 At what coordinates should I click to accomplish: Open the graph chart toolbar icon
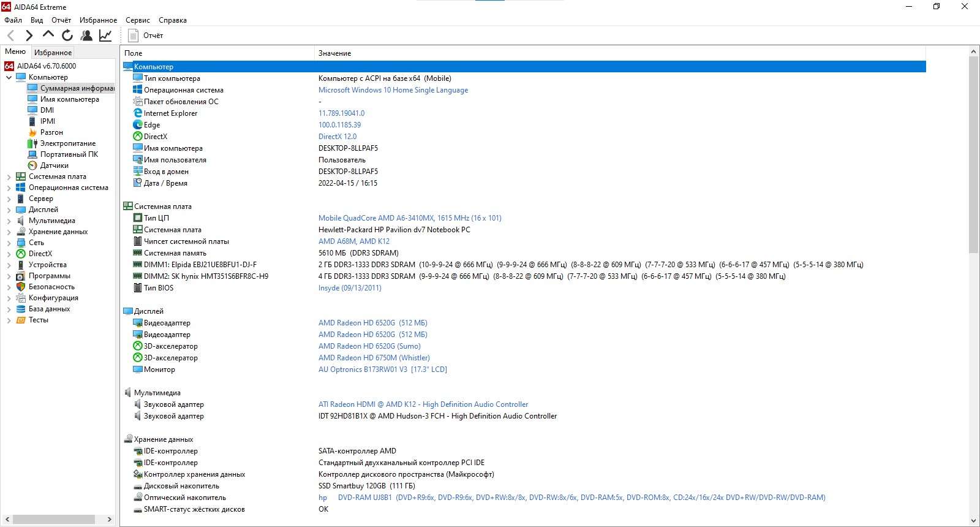coord(105,36)
